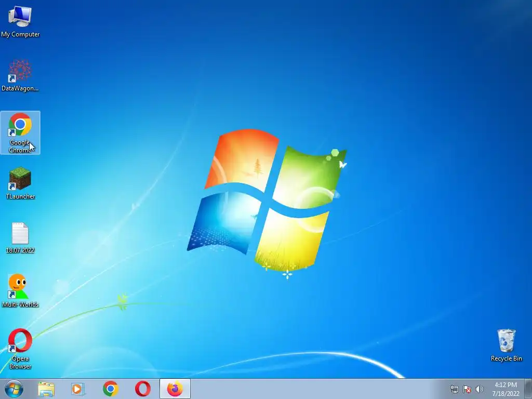
Task: Click the 'Recycle Bin' label text
Action: (506, 358)
